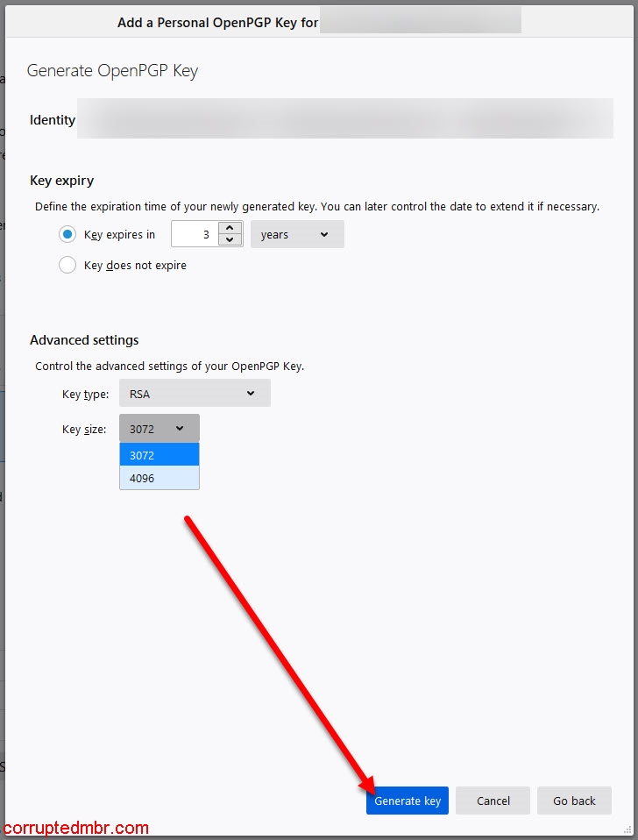Open the Key type RSA dropdown

click(194, 394)
